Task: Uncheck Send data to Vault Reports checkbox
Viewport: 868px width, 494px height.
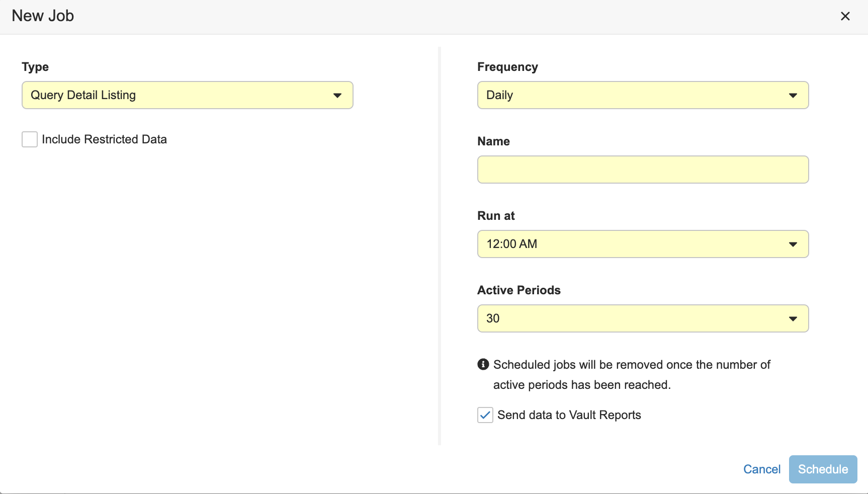Action: 485,415
